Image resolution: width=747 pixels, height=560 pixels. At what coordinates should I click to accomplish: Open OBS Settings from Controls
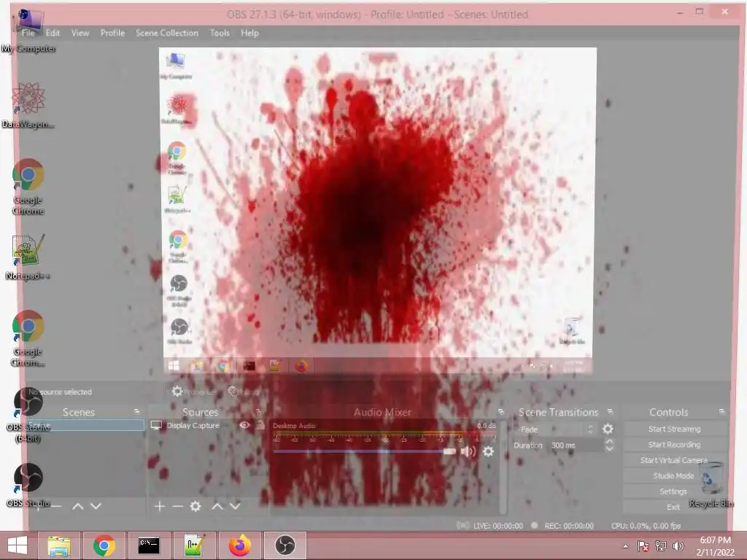675,491
